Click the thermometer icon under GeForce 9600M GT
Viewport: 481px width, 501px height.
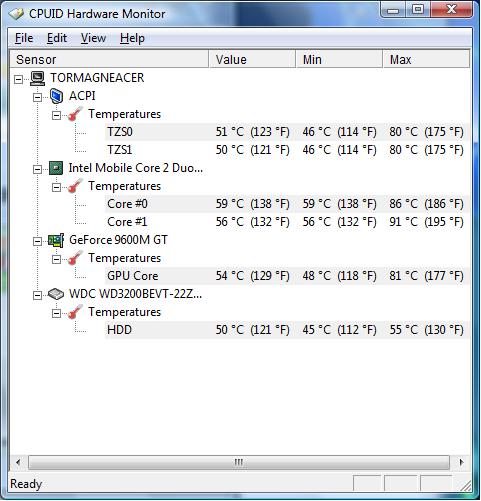pyautogui.click(x=75, y=258)
